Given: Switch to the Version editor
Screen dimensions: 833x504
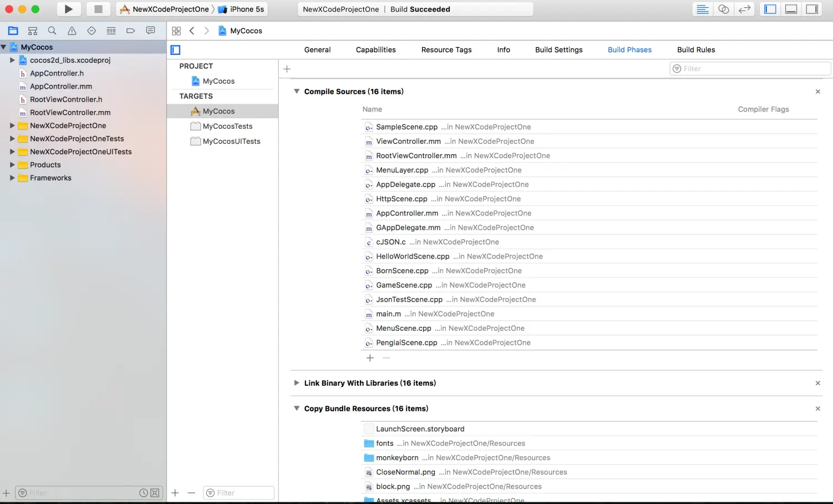Looking at the screenshot, I should (745, 9).
